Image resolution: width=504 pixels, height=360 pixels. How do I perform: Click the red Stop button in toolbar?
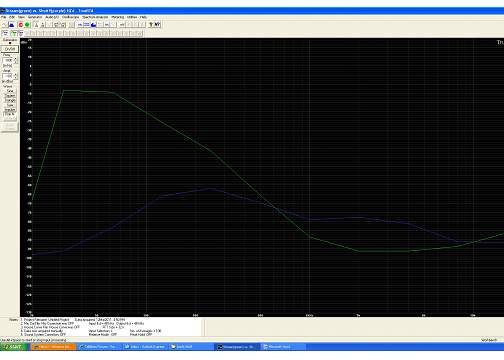(21, 25)
